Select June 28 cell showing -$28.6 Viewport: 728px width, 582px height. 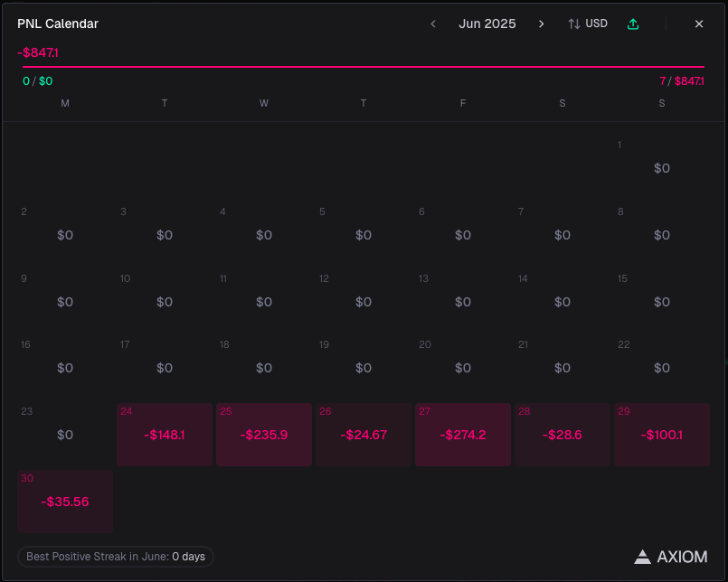tap(563, 435)
